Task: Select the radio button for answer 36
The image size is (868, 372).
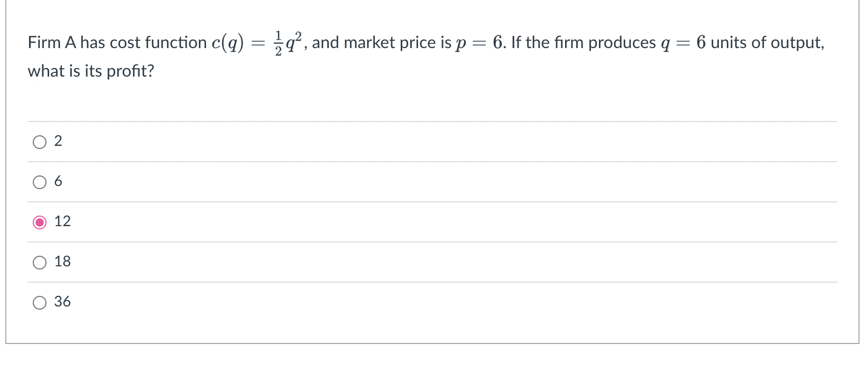Action: 40,302
